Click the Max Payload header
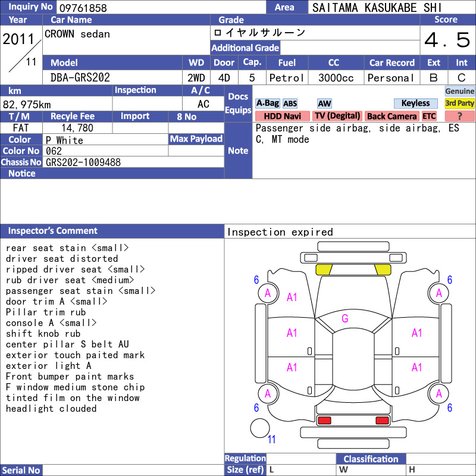 pyautogui.click(x=196, y=139)
